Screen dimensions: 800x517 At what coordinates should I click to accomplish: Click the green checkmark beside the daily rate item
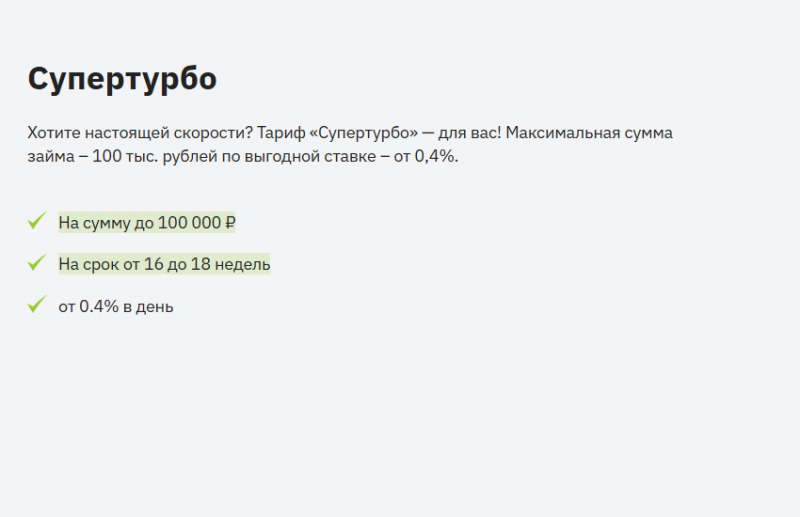click(37, 305)
